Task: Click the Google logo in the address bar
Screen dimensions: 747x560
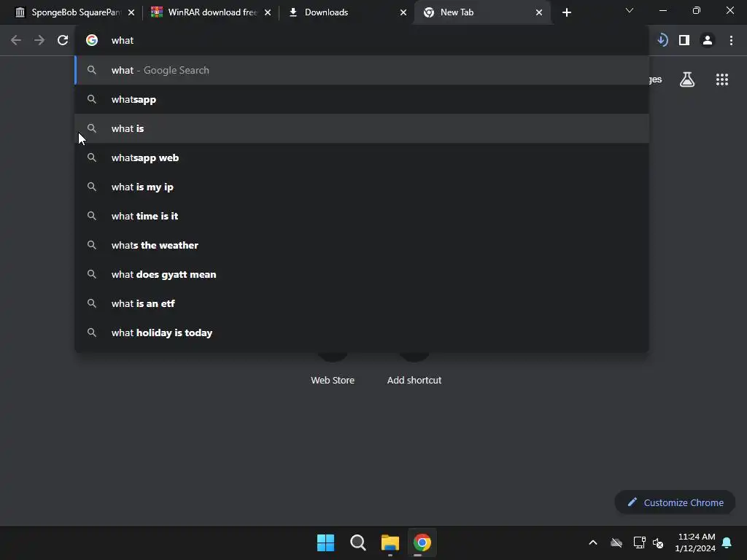Action: (92, 41)
